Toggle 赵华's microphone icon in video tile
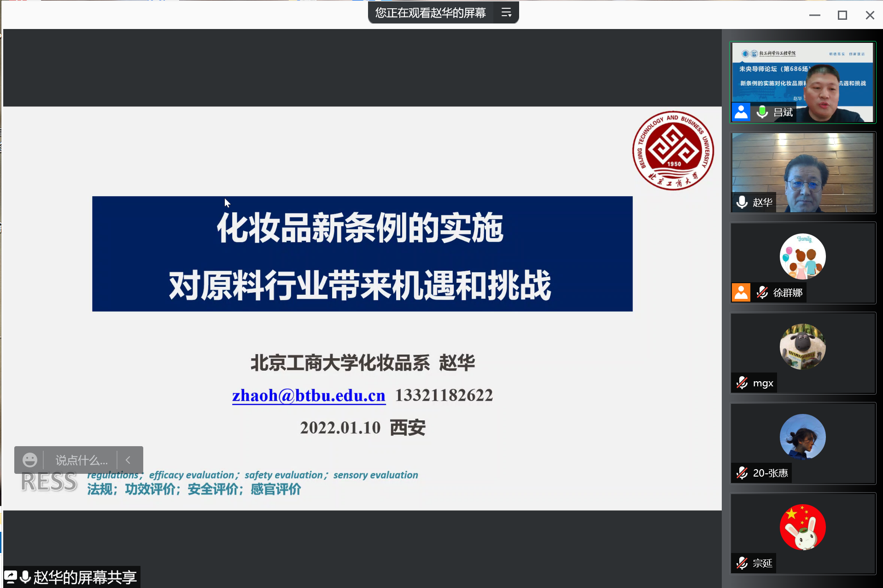This screenshot has width=883, height=588. (x=742, y=202)
